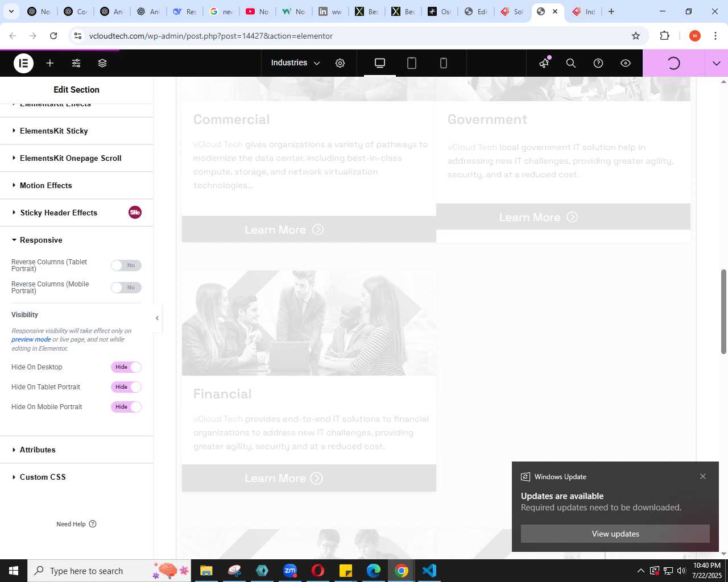
Task: Switch to the YouTube browser tab
Action: pos(257,11)
